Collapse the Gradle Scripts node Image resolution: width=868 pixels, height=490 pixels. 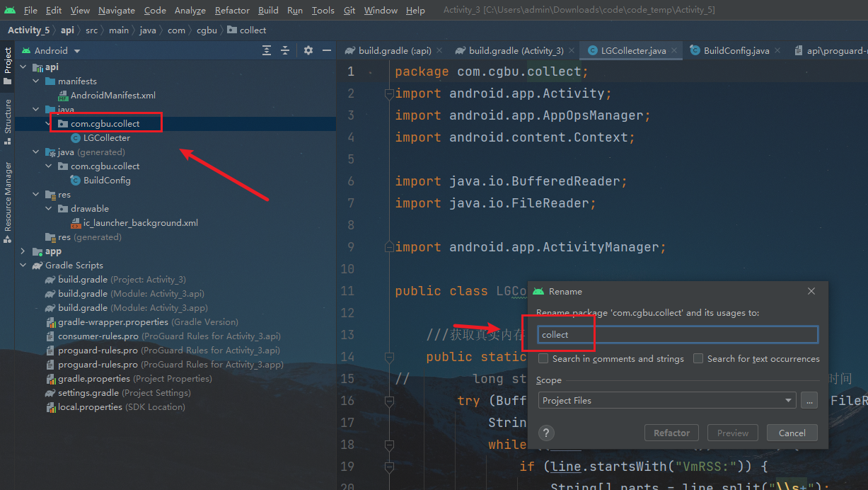23,266
